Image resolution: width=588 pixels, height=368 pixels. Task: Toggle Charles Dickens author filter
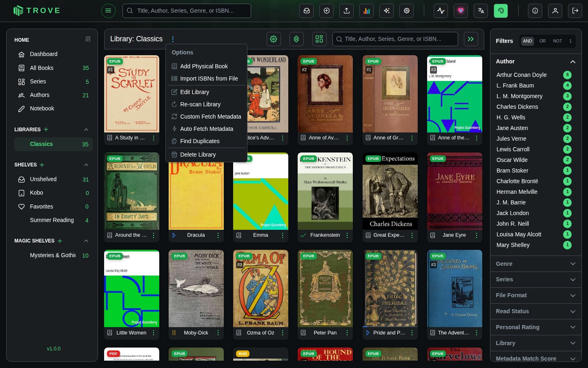[x=534, y=107]
